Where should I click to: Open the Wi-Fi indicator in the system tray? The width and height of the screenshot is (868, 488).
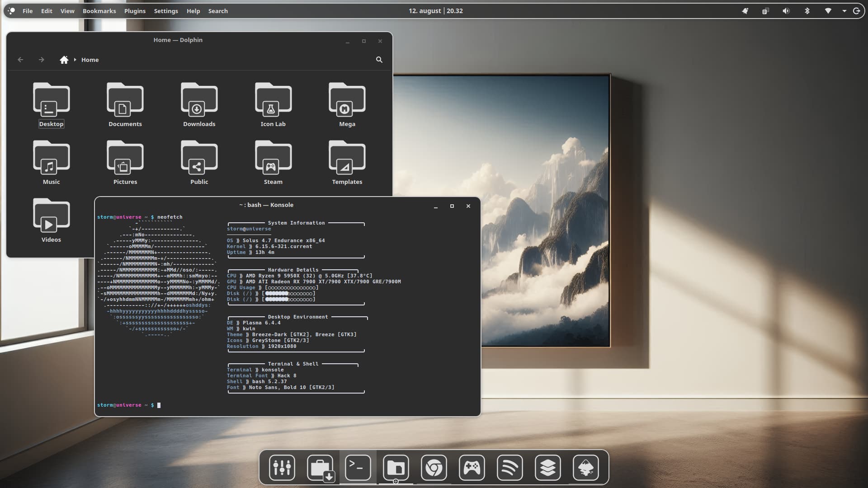click(x=829, y=10)
